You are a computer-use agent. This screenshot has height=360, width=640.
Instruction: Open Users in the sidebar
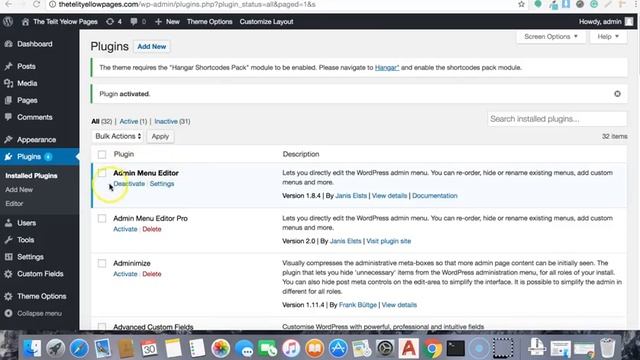(x=27, y=223)
